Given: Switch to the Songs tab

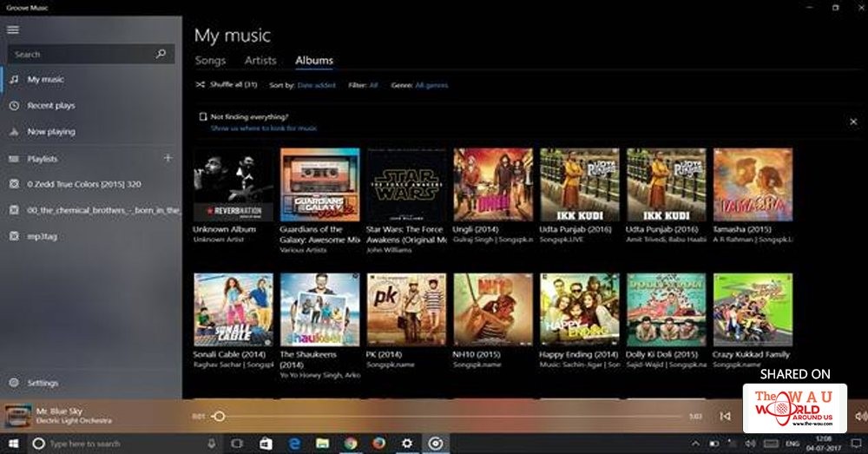Looking at the screenshot, I should point(210,61).
